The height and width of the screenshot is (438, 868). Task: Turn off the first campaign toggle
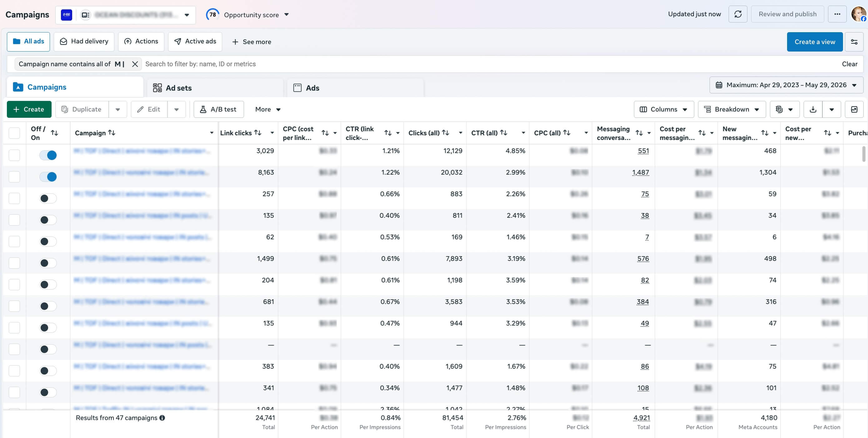point(48,155)
